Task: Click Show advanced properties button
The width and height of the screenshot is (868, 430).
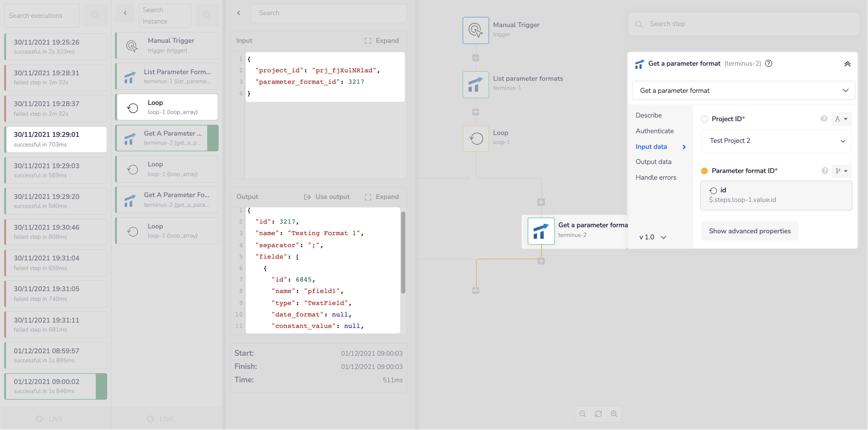Action: point(749,231)
